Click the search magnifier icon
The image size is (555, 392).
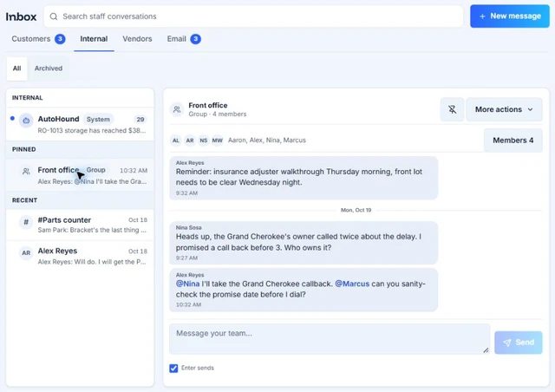click(x=54, y=16)
